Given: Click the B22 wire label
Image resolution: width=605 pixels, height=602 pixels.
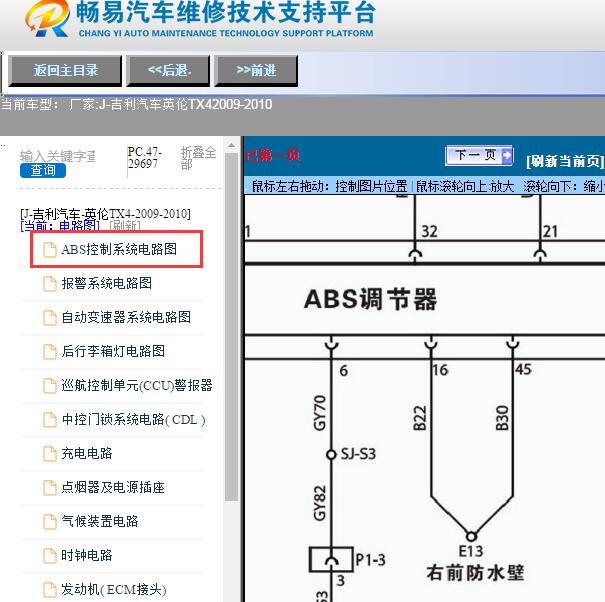Looking at the screenshot, I should 420,418.
